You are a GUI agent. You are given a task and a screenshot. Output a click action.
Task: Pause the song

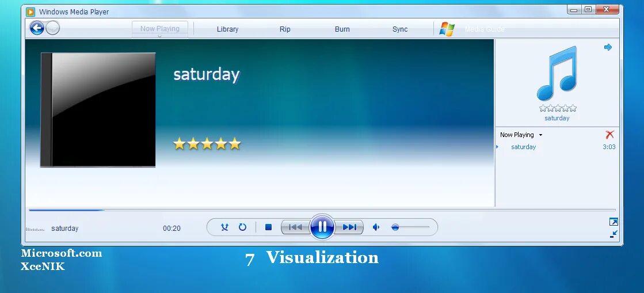(322, 227)
